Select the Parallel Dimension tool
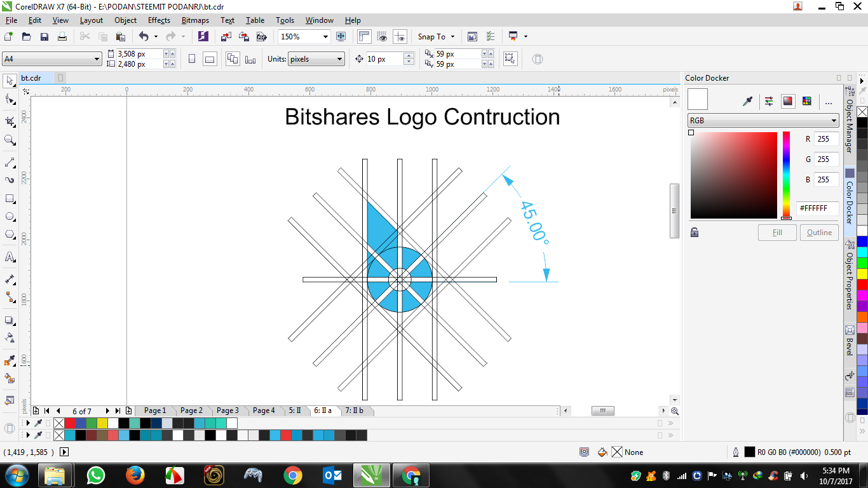 tap(10, 279)
